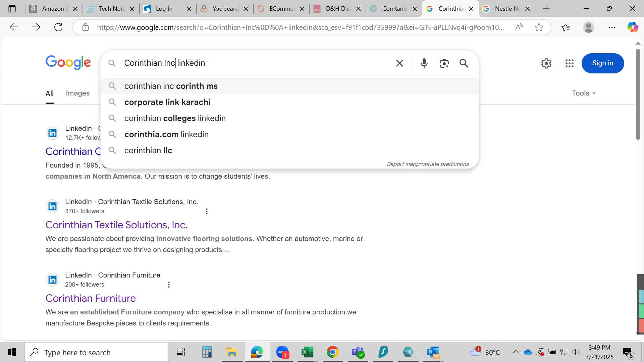Open more options for Corinthian Textile result
644x362 pixels.
click(x=207, y=211)
